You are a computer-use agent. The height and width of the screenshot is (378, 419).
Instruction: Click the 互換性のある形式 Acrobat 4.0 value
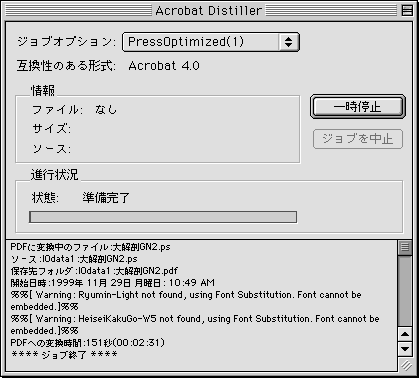click(x=164, y=66)
